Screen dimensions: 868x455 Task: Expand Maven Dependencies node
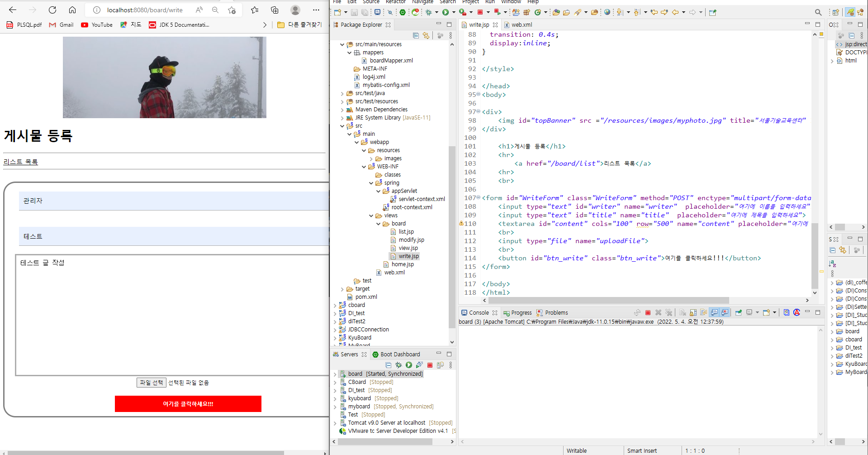coord(342,110)
